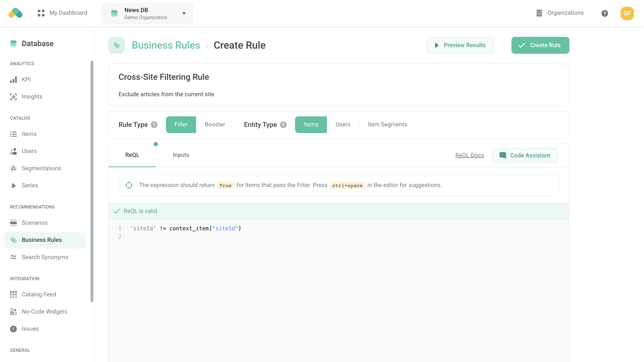Click the Series play icon
The image size is (644, 362).
pos(13,185)
